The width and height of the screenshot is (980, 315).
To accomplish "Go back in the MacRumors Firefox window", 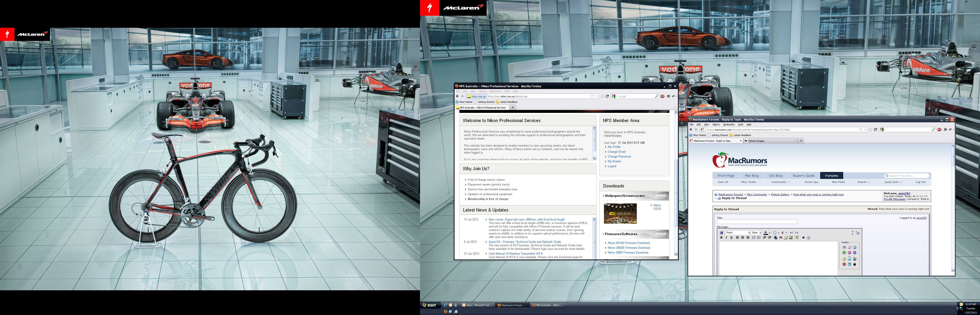I will [691, 130].
